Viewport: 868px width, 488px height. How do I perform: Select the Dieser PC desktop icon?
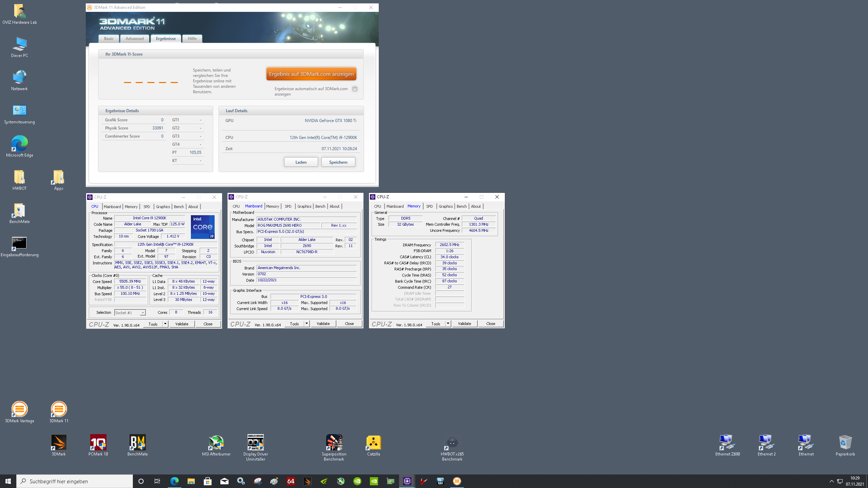(19, 47)
